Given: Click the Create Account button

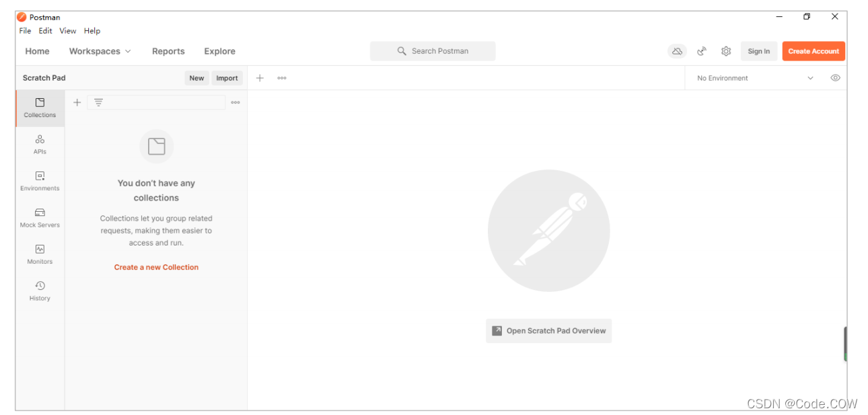Looking at the screenshot, I should [813, 51].
